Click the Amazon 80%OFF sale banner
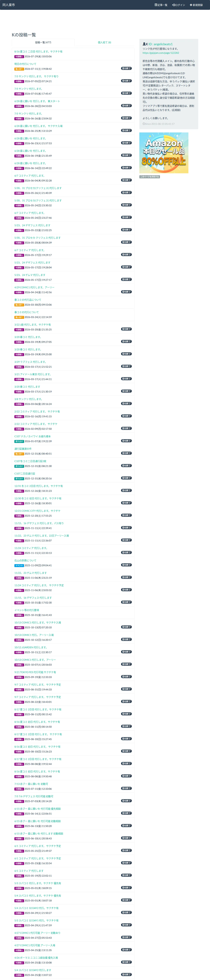 coord(164,153)
